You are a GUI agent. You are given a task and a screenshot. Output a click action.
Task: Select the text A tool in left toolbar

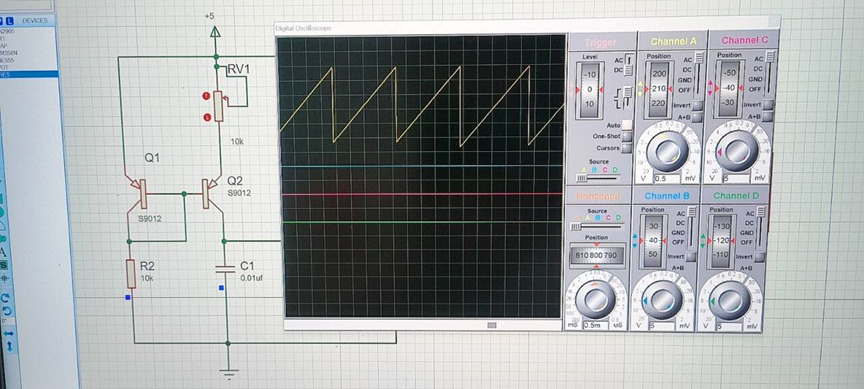pos(3,252)
